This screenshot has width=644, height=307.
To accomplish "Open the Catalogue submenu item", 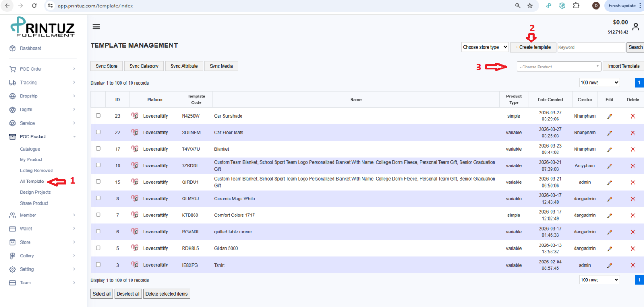I will click(x=30, y=149).
